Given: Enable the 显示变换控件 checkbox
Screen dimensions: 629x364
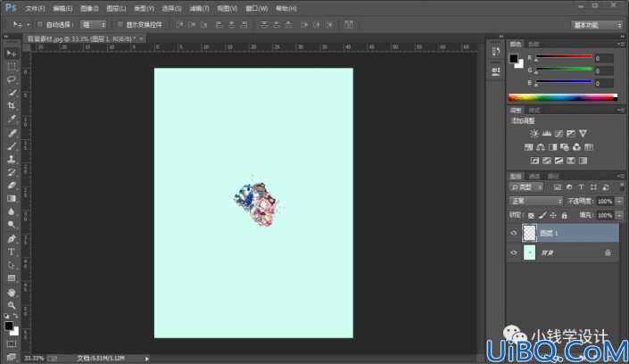Looking at the screenshot, I should pyautogui.click(x=120, y=24).
